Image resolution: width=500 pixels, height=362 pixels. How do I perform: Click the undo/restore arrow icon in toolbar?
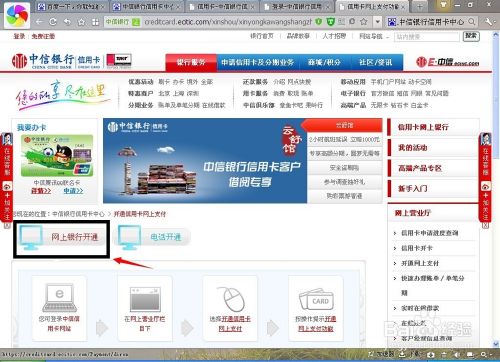point(67,22)
